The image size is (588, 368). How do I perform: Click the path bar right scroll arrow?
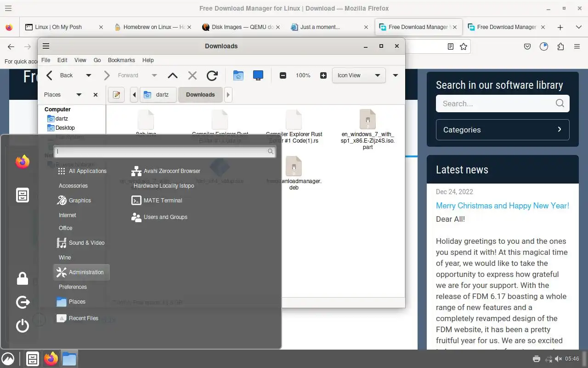[x=228, y=95]
